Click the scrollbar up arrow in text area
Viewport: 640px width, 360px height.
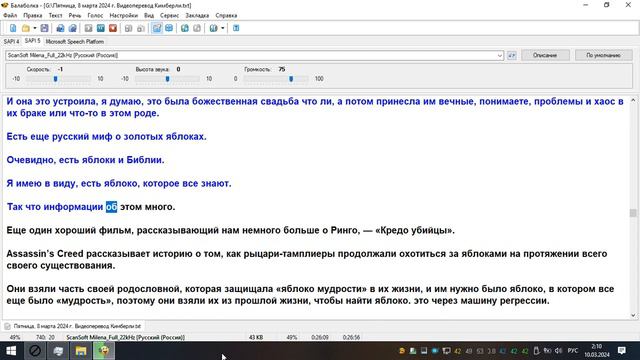coord(633,100)
